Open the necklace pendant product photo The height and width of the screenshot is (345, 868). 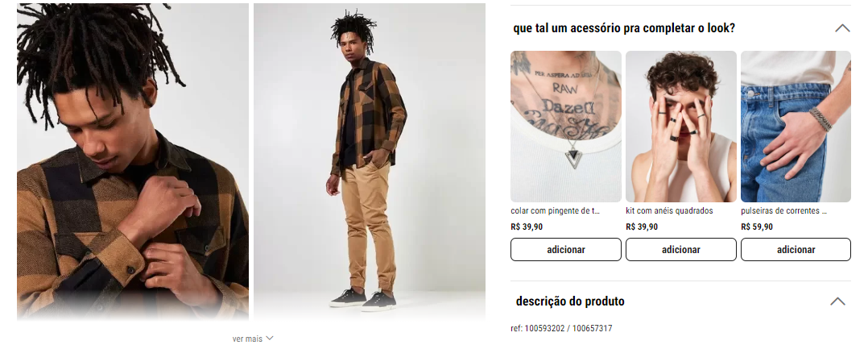tap(566, 127)
